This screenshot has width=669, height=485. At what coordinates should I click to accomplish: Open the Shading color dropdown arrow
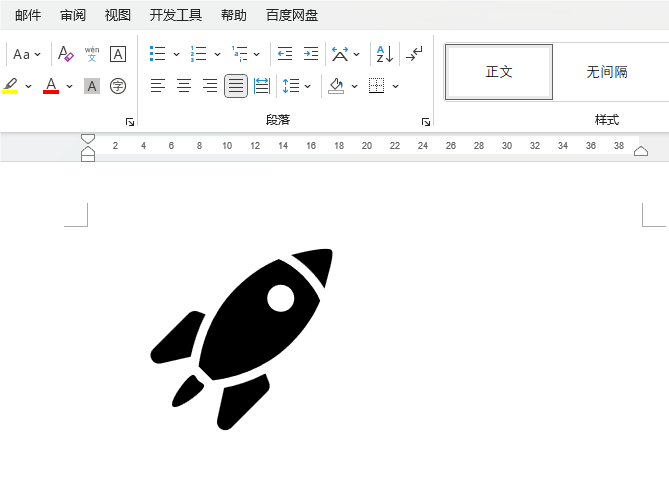pos(354,86)
